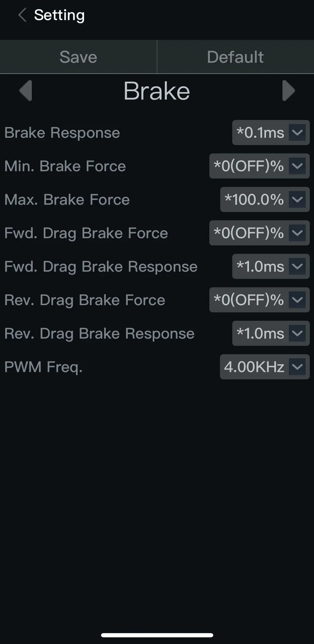Expand Fwd. Drag Brake Force dropdown
The width and height of the screenshot is (314, 644).
point(259,233)
